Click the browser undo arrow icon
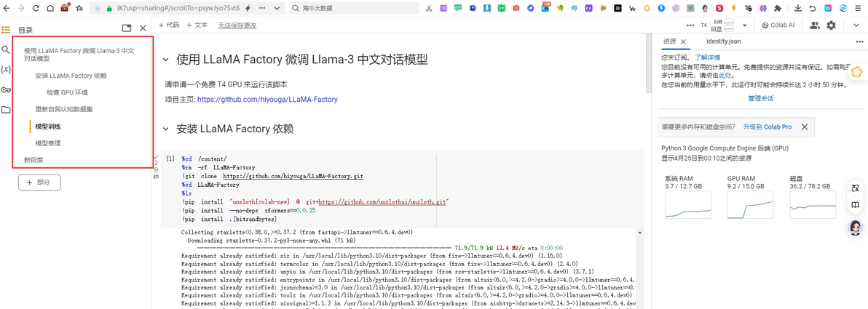The width and height of the screenshot is (868, 309). click(x=813, y=8)
